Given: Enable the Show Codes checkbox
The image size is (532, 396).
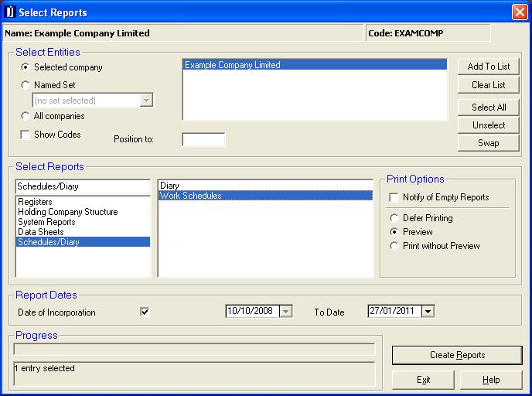Looking at the screenshot, I should [25, 135].
